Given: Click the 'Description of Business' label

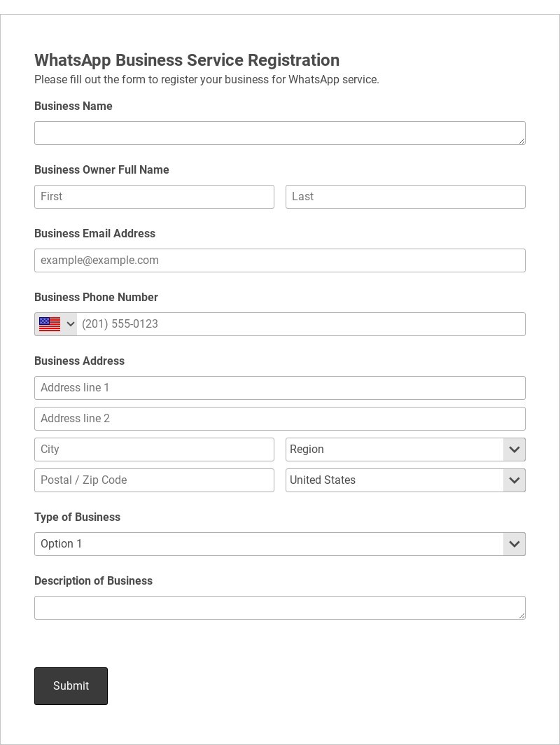Looking at the screenshot, I should pyautogui.click(x=94, y=580).
